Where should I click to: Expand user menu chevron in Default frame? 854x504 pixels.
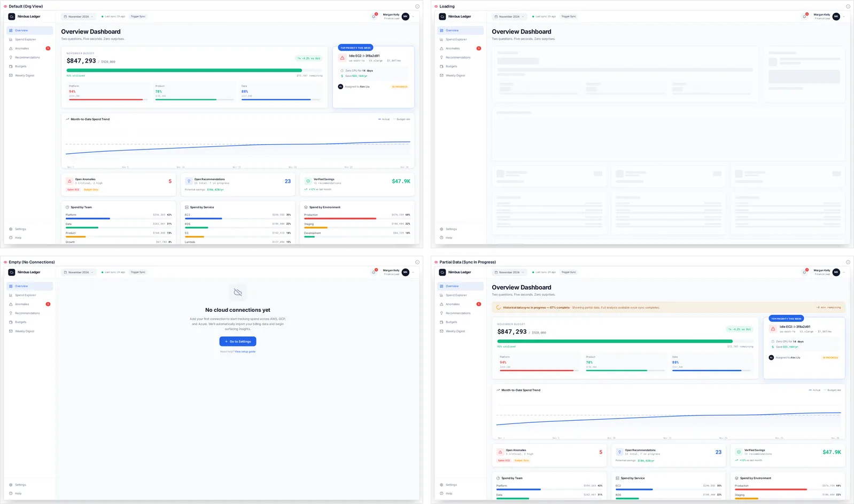click(413, 17)
